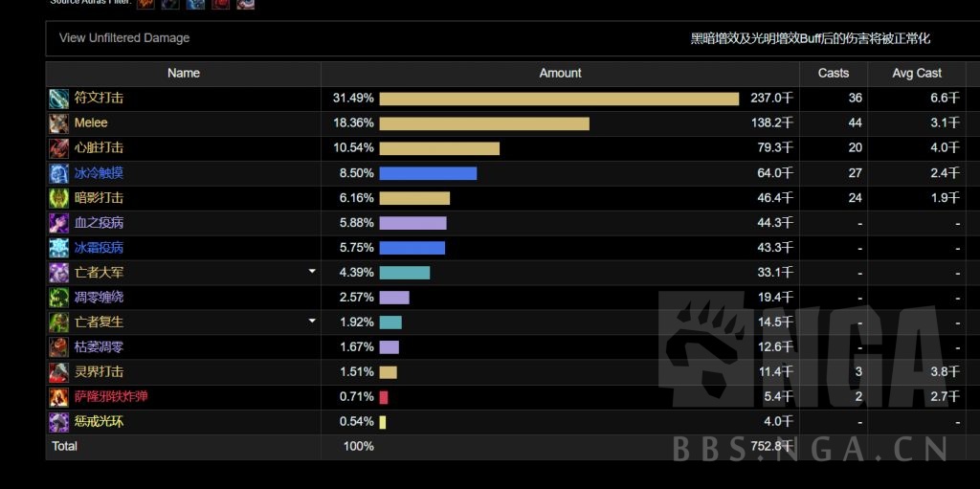Click the Name column header
Screen dimensions: 980x489
[x=183, y=73]
